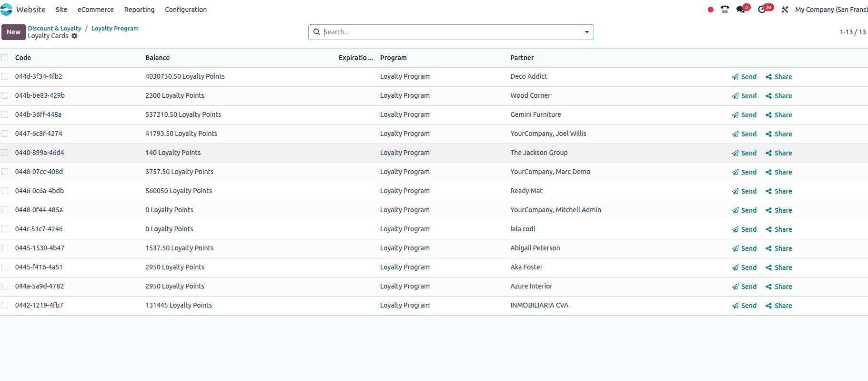
Task: Click Send for the Deco Addict card
Action: (x=744, y=77)
